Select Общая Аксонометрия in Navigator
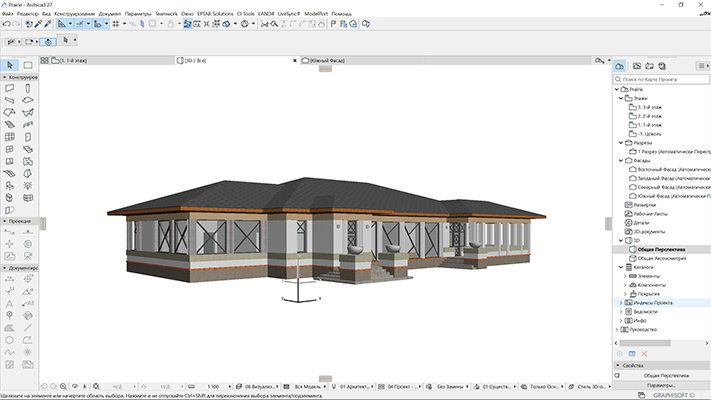Screen dimensions: 711x400 pos(660,258)
